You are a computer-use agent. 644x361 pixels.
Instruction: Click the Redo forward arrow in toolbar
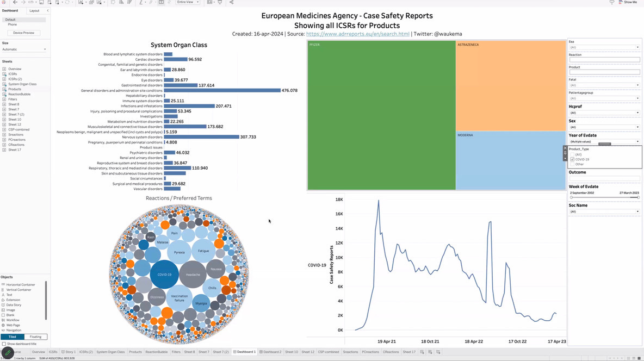point(23,2)
